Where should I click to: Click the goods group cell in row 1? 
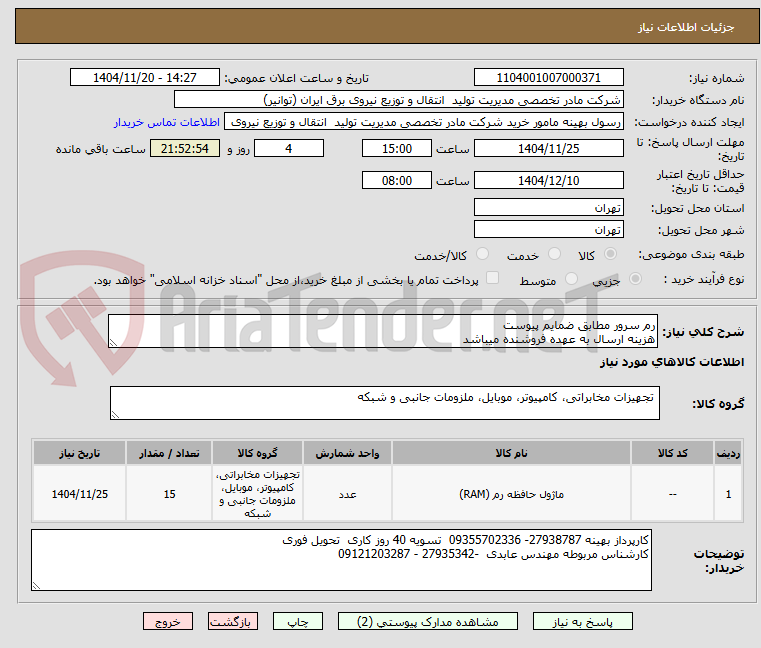(257, 494)
